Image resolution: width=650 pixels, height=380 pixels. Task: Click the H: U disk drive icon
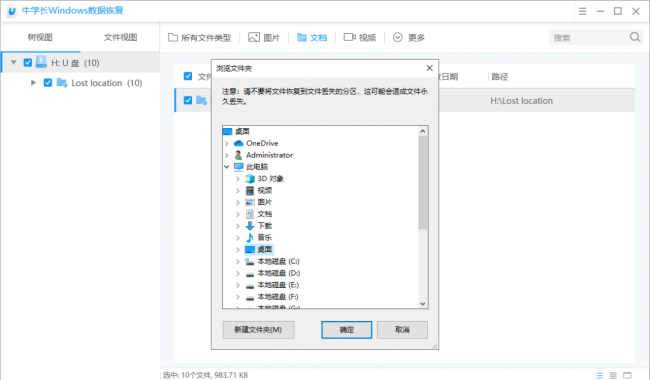(41, 62)
